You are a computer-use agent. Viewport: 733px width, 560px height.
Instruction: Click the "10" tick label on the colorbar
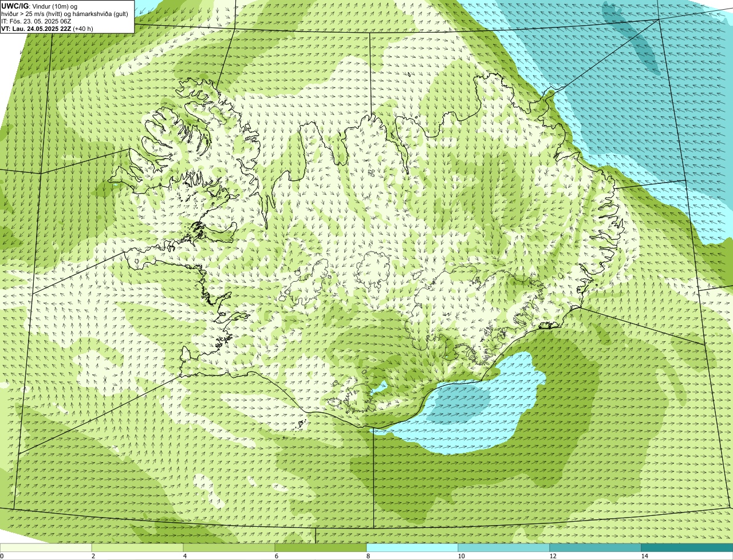460,556
